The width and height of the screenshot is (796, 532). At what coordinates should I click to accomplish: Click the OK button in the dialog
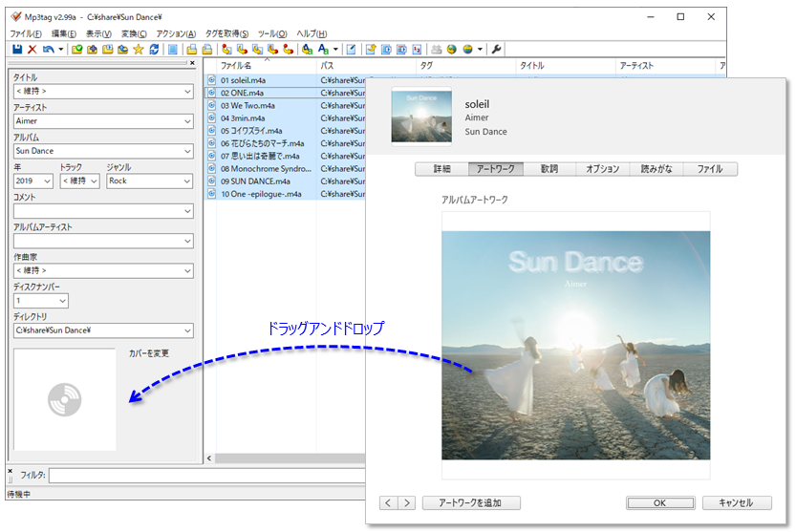(660, 503)
